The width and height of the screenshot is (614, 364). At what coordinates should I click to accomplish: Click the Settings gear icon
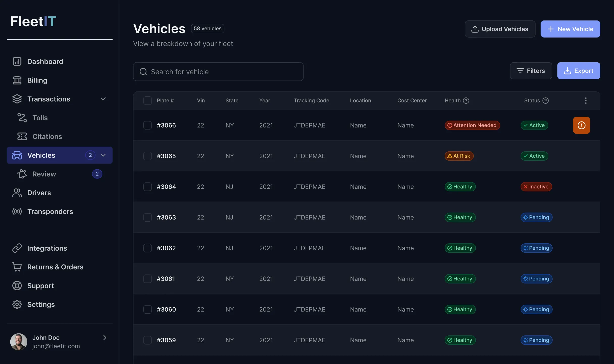pyautogui.click(x=17, y=304)
